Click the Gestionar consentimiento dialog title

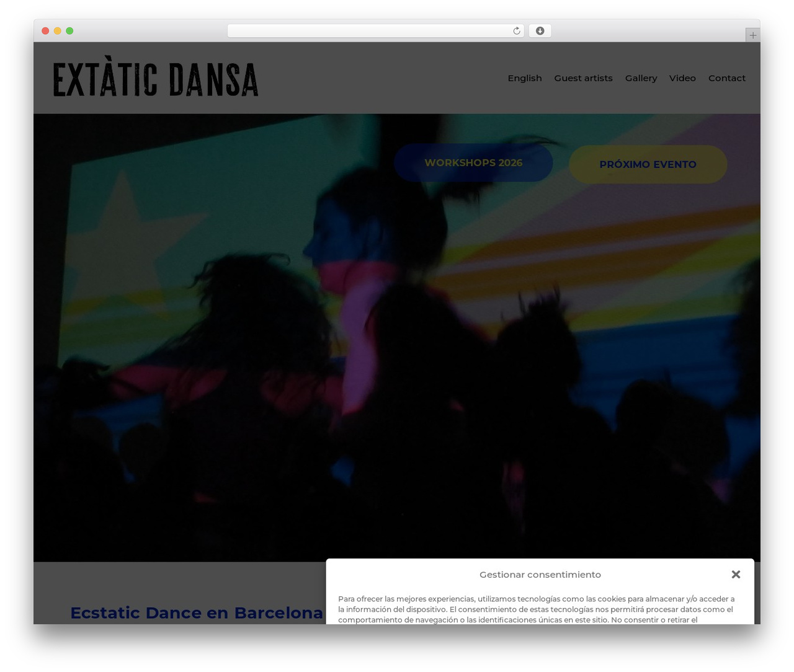click(540, 575)
